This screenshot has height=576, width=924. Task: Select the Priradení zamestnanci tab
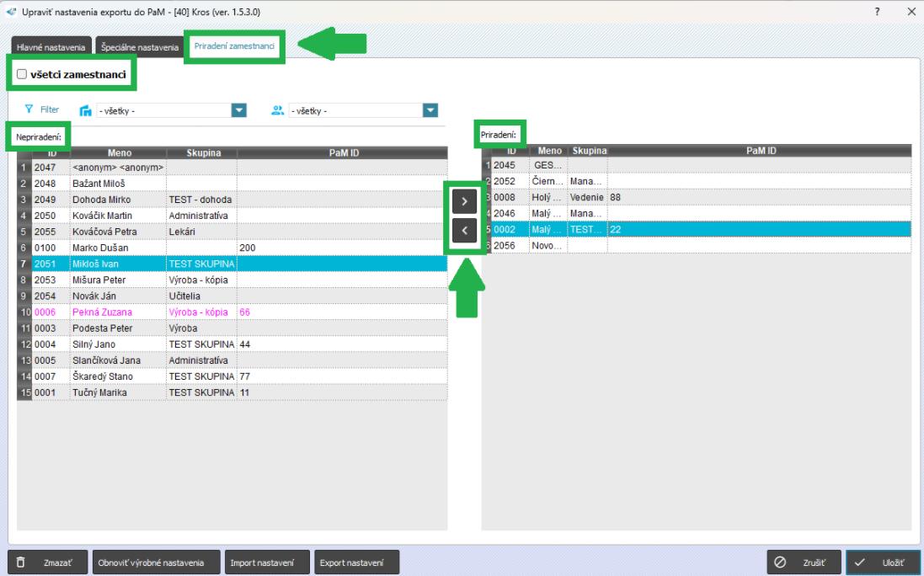click(234, 47)
